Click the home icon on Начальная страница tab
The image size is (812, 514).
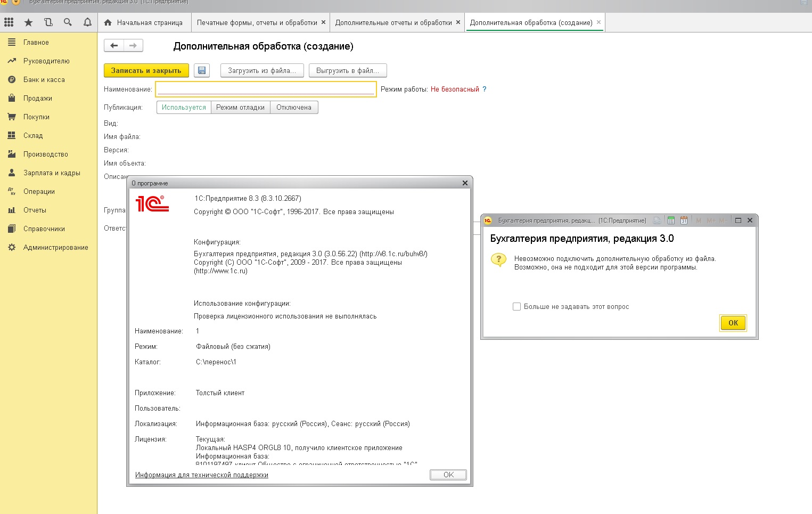(108, 22)
